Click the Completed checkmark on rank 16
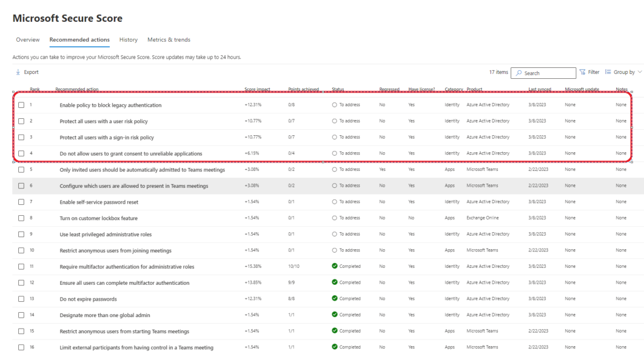The image size is (644, 354). (335, 347)
